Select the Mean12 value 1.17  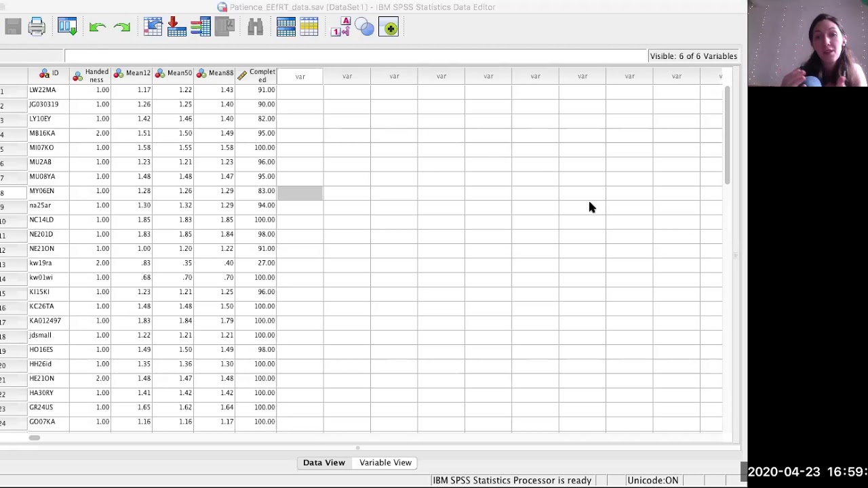click(132, 90)
